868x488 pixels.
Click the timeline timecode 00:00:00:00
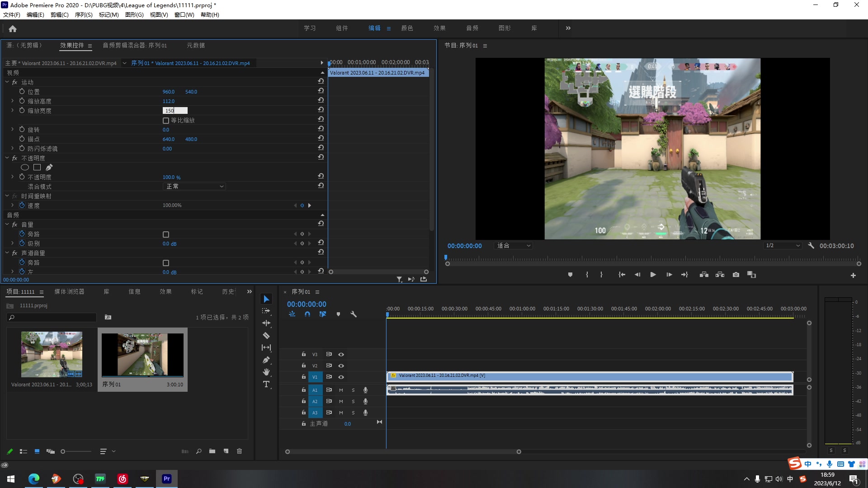307,305
